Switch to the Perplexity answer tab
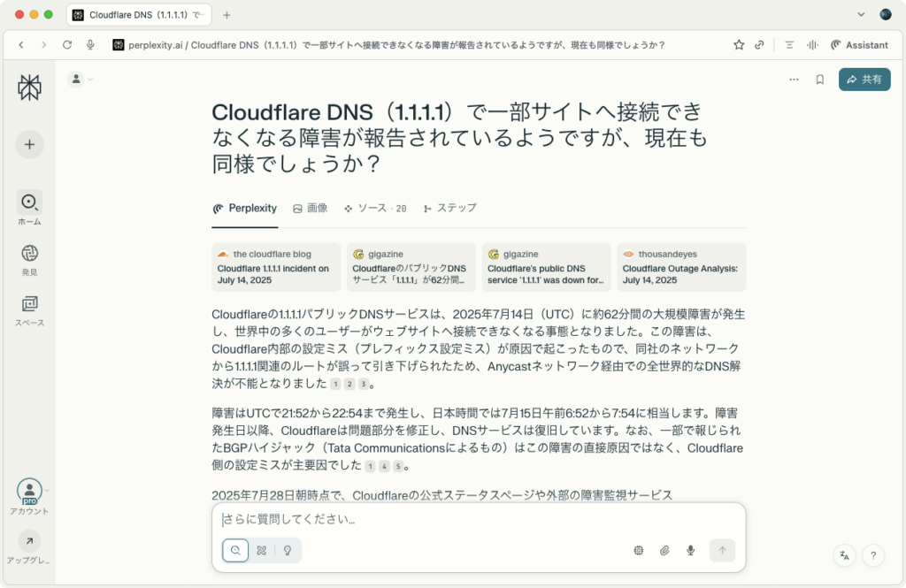This screenshot has width=906, height=588. click(244, 209)
